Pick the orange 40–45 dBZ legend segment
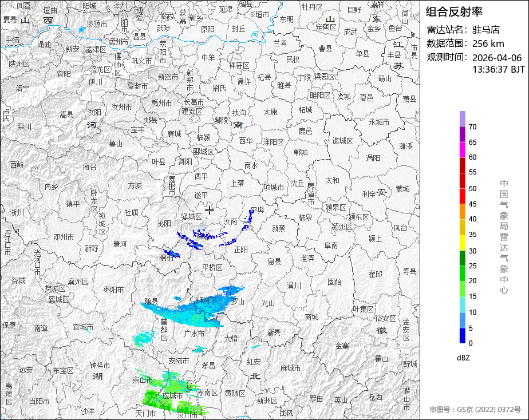529x420 pixels. [x=462, y=212]
